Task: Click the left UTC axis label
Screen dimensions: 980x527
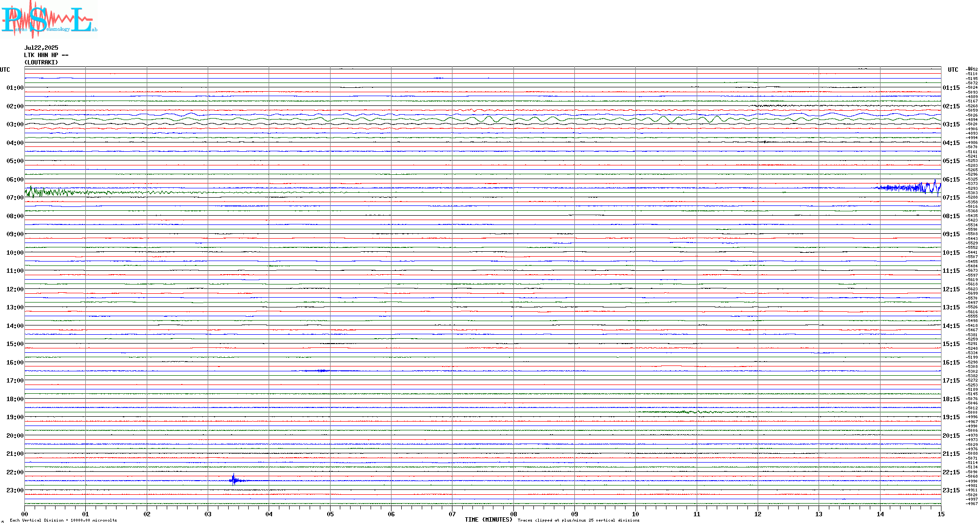Action: click(5, 70)
